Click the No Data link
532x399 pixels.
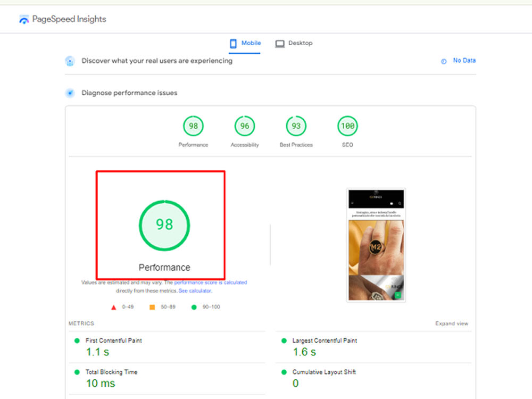click(x=464, y=61)
